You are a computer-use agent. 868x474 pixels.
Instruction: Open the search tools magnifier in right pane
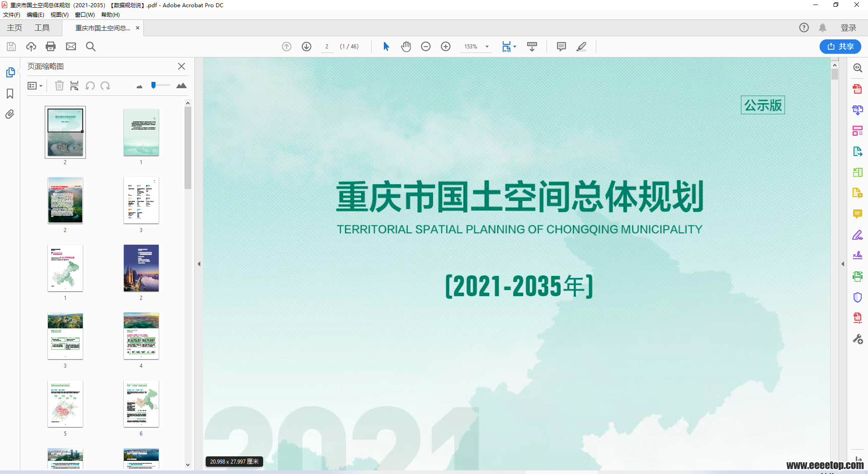(858, 68)
